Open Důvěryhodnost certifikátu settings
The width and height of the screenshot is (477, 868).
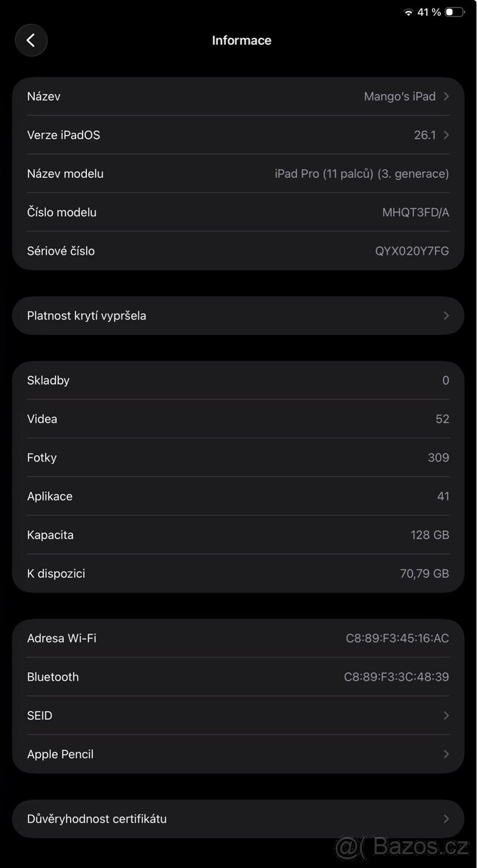coord(239,819)
